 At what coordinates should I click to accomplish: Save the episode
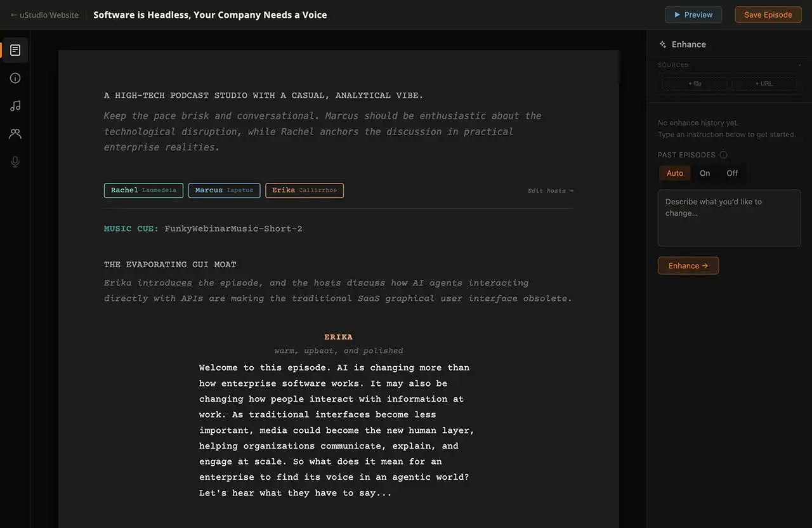pyautogui.click(x=768, y=15)
